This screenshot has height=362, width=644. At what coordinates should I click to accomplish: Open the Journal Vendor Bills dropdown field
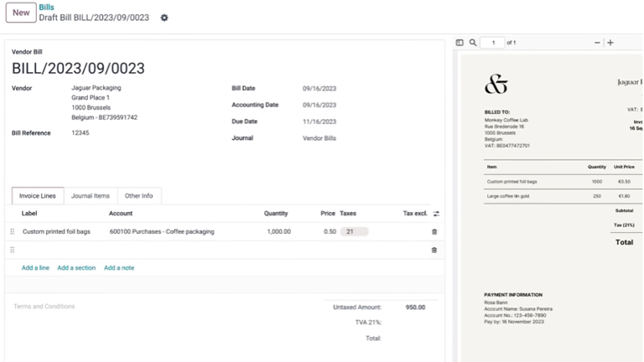(319, 138)
